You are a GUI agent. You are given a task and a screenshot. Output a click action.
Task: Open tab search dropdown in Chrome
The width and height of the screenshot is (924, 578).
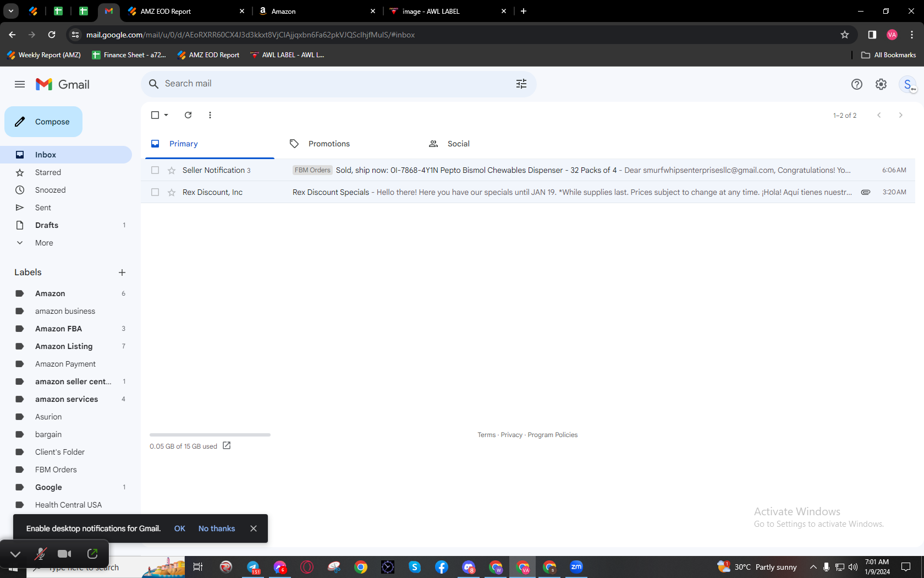pyautogui.click(x=11, y=11)
